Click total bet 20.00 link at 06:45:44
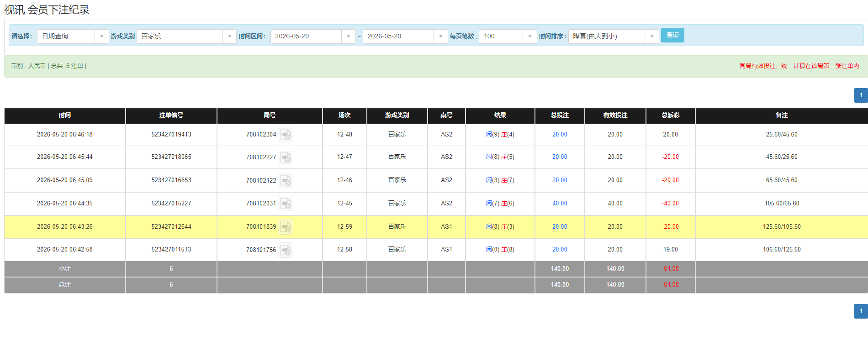This screenshot has height=351, width=868. (x=560, y=157)
